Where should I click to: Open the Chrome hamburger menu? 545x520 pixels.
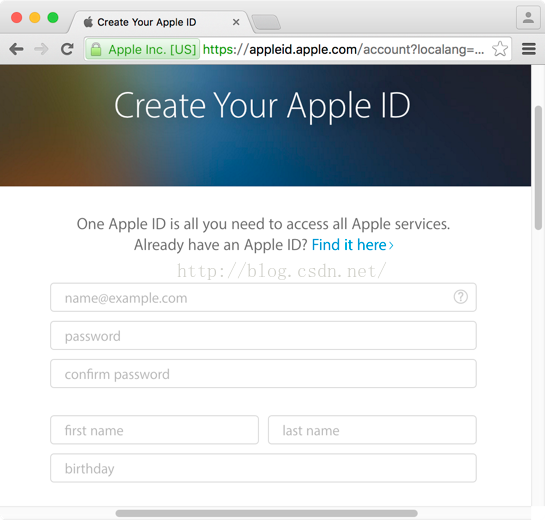(528, 49)
